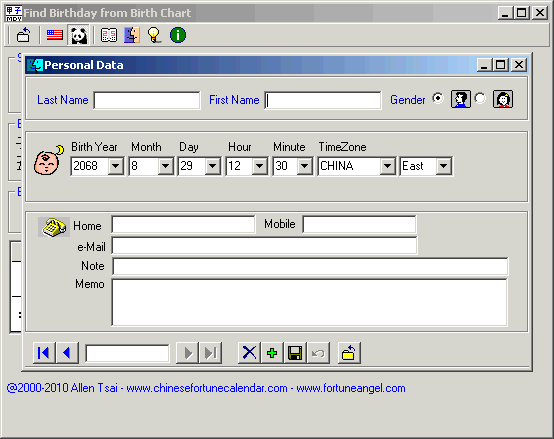Select the panda toolbar icon
554x439 pixels.
pyautogui.click(x=78, y=35)
